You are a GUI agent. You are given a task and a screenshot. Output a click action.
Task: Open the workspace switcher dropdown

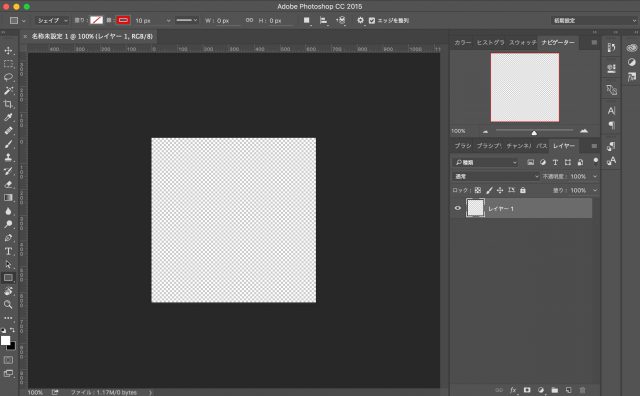click(594, 20)
